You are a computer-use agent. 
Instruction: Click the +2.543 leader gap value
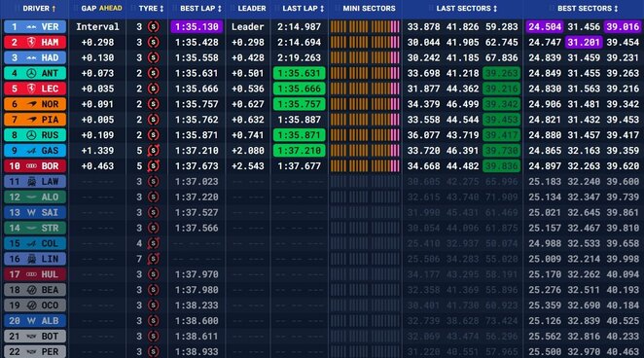pos(248,166)
